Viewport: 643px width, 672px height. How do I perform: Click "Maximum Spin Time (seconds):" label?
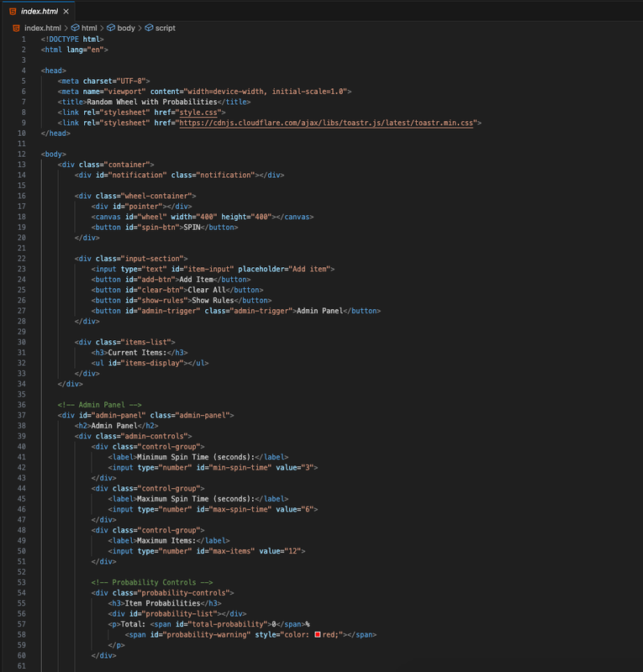196,499
